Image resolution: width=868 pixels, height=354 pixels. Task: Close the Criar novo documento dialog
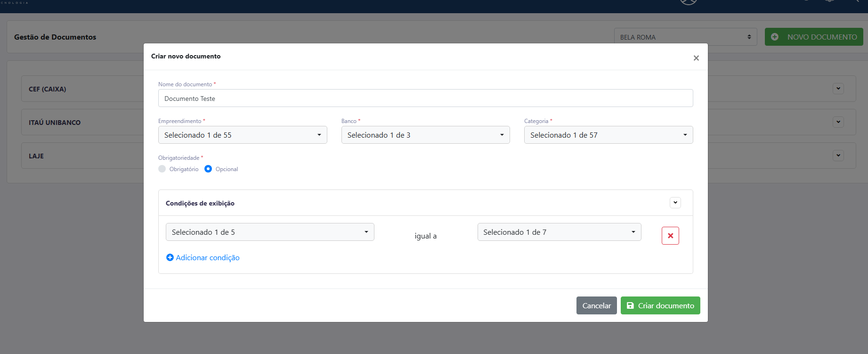pyautogui.click(x=696, y=58)
